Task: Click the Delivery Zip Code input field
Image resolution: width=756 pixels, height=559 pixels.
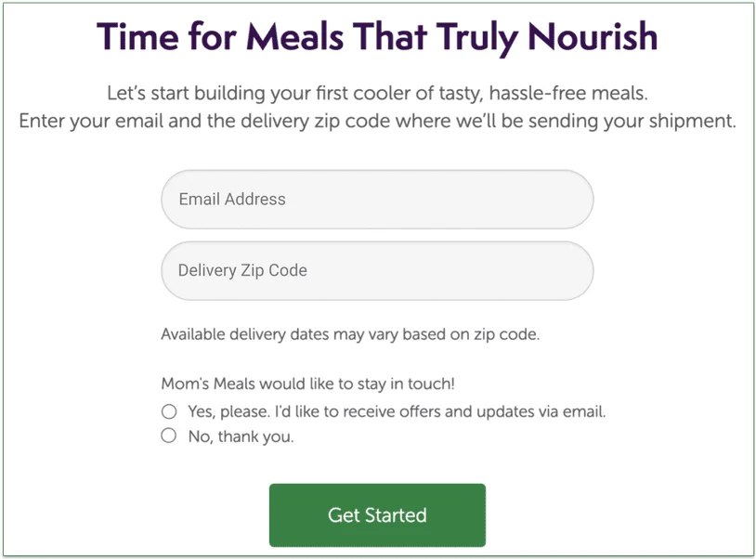Action: click(376, 270)
